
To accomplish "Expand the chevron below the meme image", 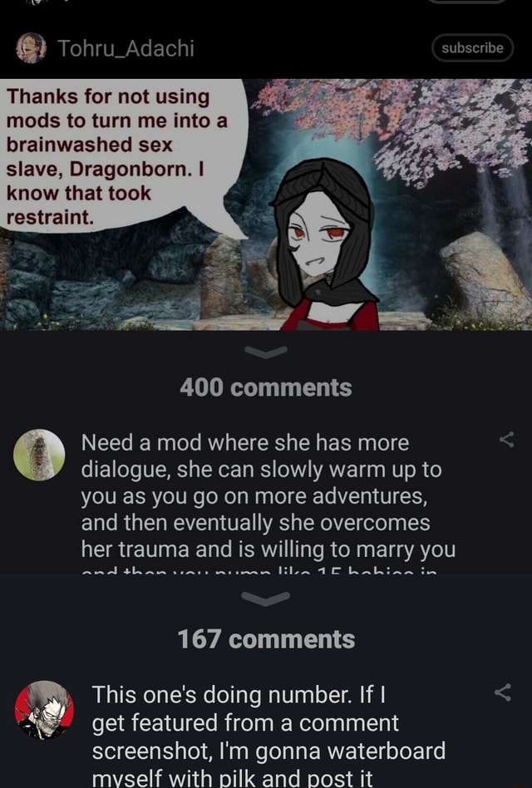I will (x=266, y=352).
